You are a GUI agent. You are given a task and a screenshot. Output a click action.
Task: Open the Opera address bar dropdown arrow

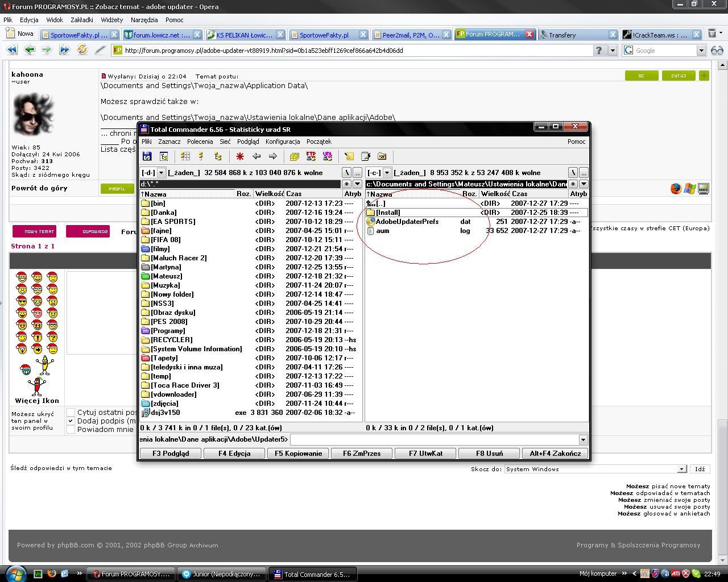pyautogui.click(x=613, y=51)
